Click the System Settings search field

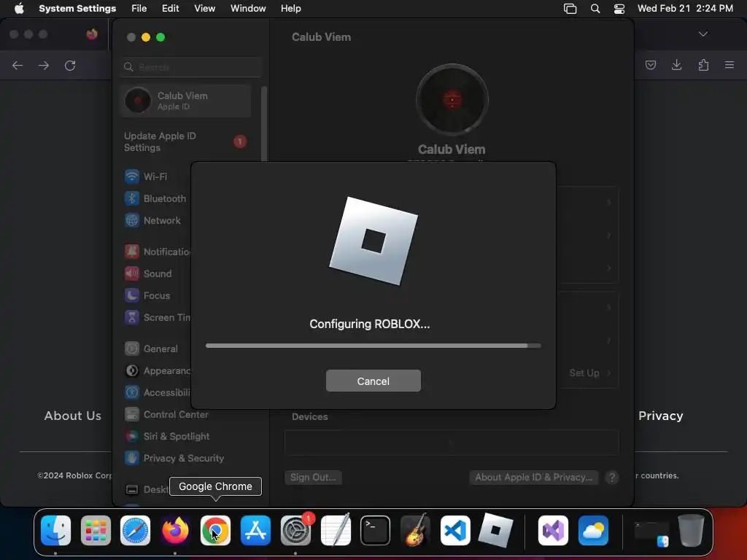(190, 67)
